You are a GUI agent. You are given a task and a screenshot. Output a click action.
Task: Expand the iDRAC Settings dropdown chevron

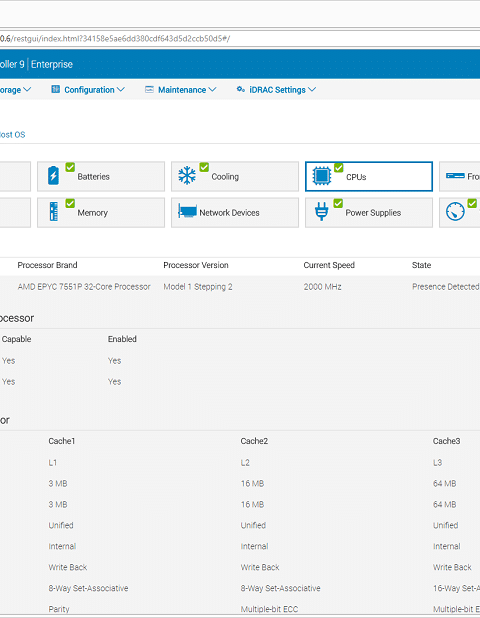click(312, 90)
